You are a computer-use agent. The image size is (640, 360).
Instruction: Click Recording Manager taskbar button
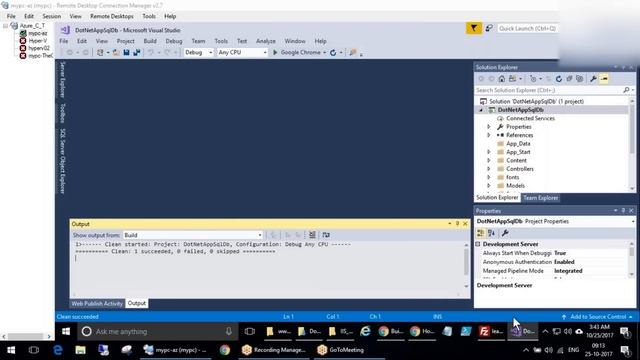[273, 350]
